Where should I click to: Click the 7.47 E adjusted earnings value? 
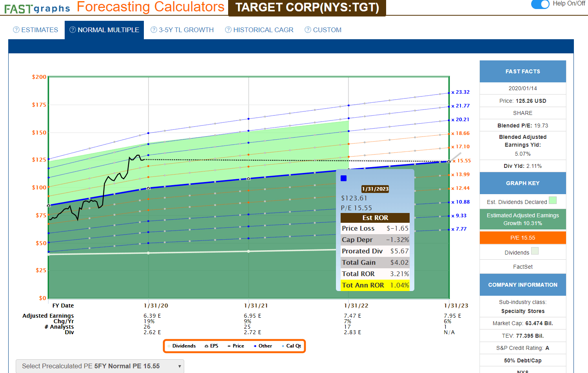tap(352, 316)
